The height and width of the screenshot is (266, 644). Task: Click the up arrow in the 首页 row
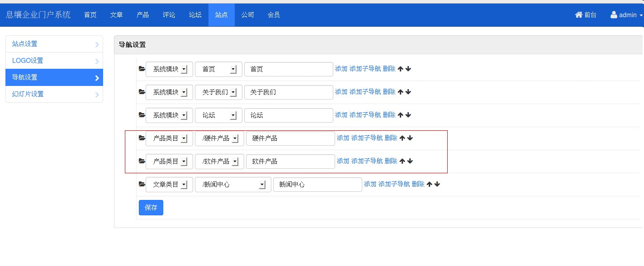(x=400, y=69)
